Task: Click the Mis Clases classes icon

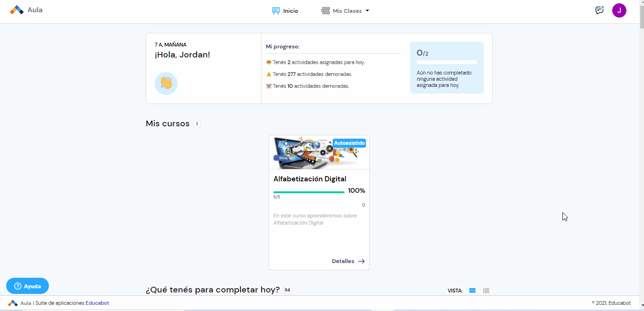Action: [326, 10]
